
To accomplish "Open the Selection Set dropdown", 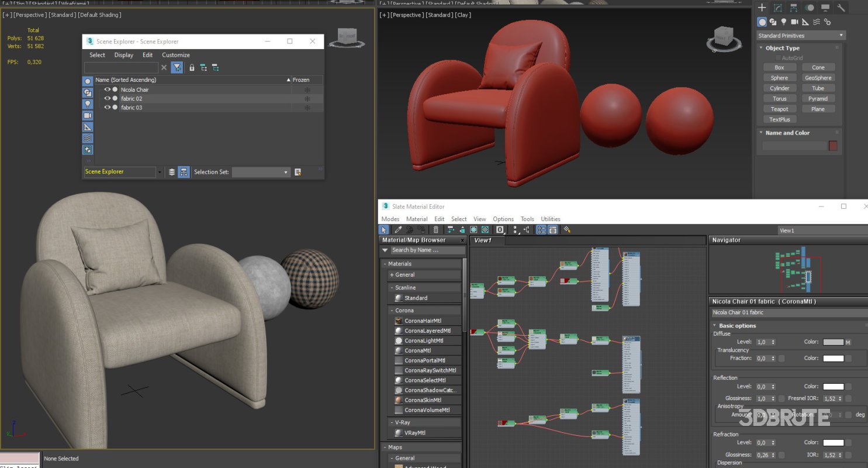I will pyautogui.click(x=261, y=172).
